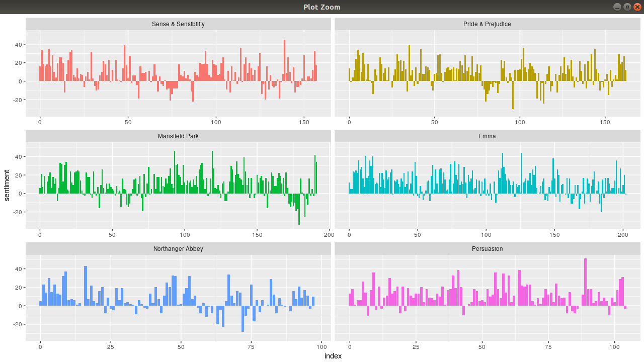This screenshot has height=364, width=644.
Task: Select the Northanger Abbey facet header
Action: 178,249
